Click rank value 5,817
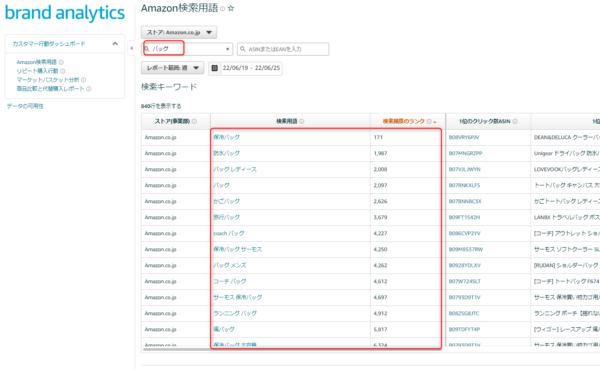 click(x=380, y=330)
